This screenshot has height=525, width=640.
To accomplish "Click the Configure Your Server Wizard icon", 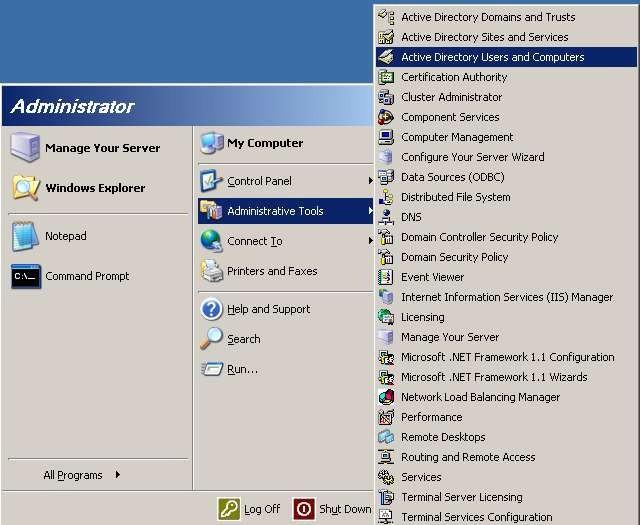I will pos(386,157).
